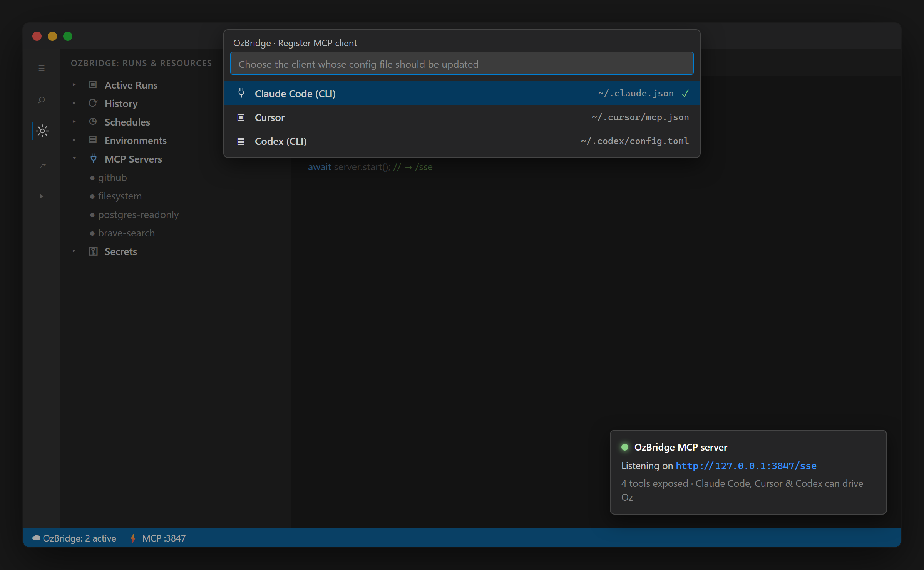
Task: Click the square icon beside Cursor
Action: tap(241, 117)
